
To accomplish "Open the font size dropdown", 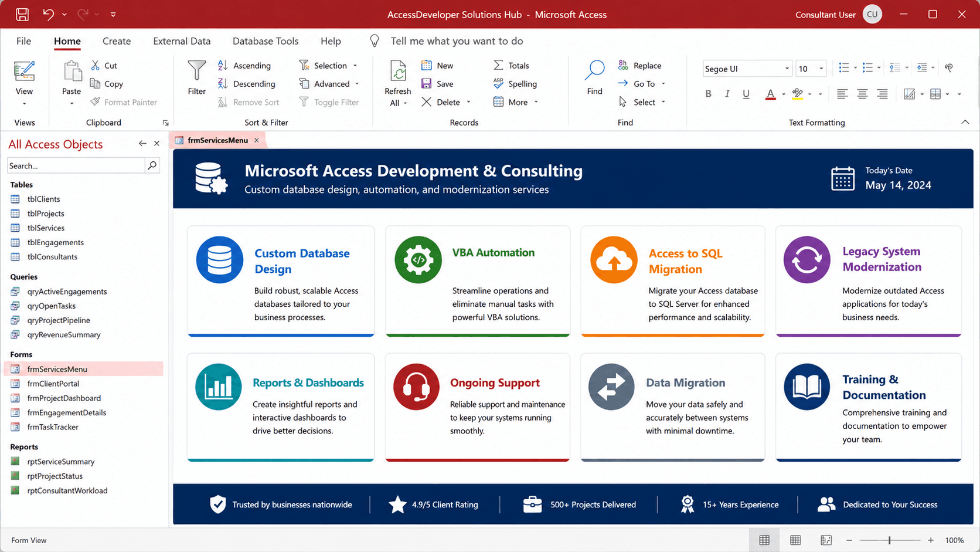I will tap(821, 69).
